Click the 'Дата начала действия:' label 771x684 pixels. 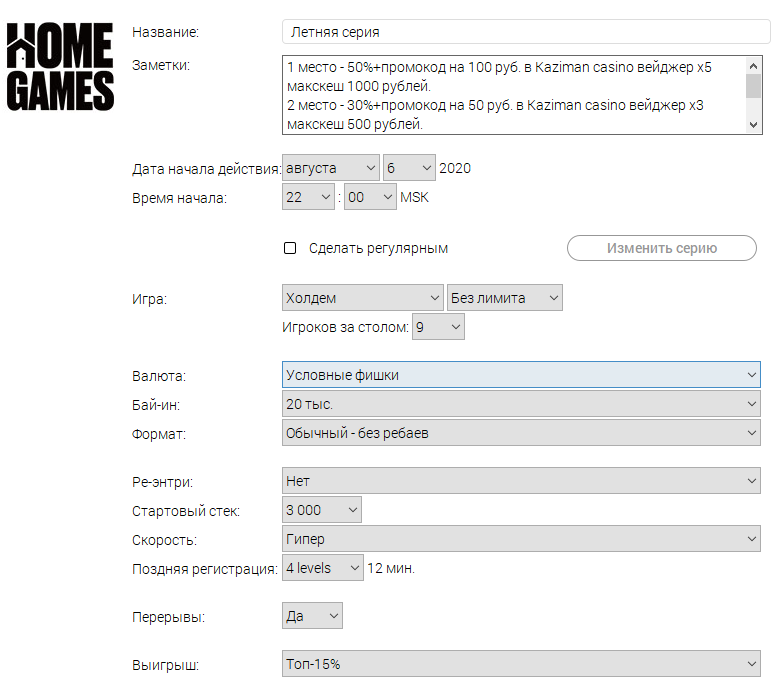(206, 169)
